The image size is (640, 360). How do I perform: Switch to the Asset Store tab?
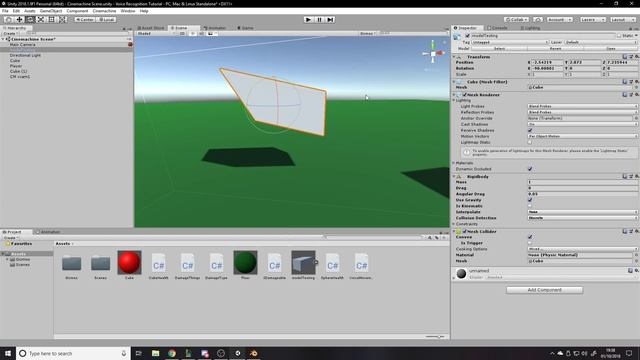pyautogui.click(x=151, y=28)
